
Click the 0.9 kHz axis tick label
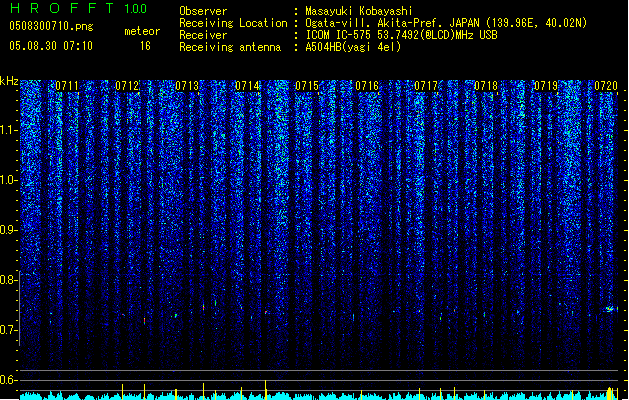8,230
